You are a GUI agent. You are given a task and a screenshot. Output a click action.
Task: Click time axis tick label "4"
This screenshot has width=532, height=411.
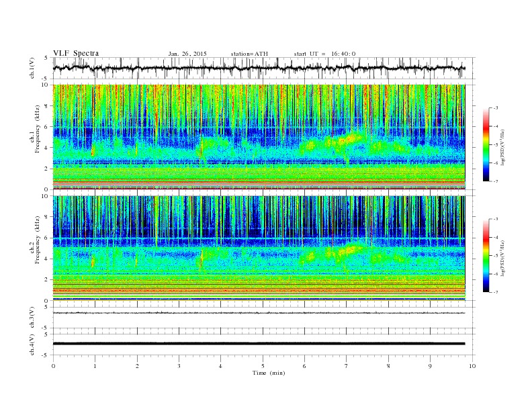click(x=221, y=366)
